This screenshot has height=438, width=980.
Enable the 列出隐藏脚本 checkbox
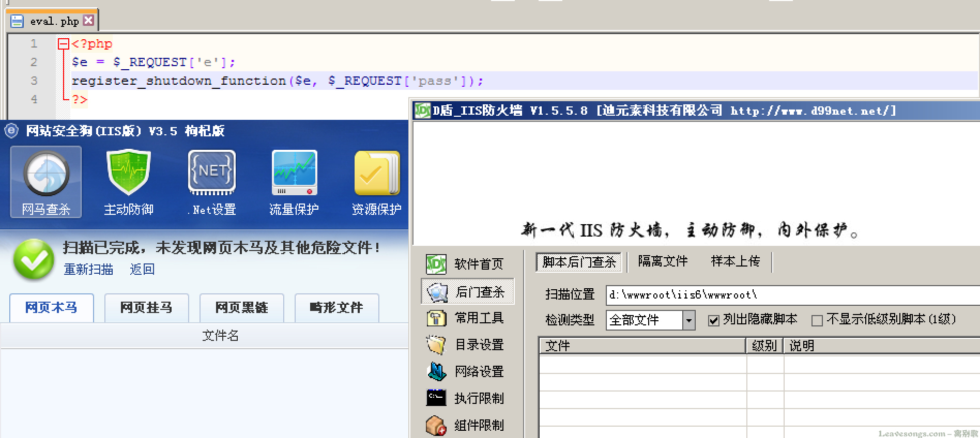pos(714,321)
